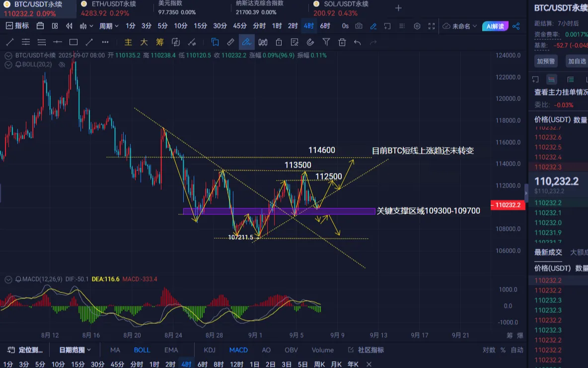Expand the 未命名 layout dropdown
This screenshot has width=588, height=368.
coord(460,26)
